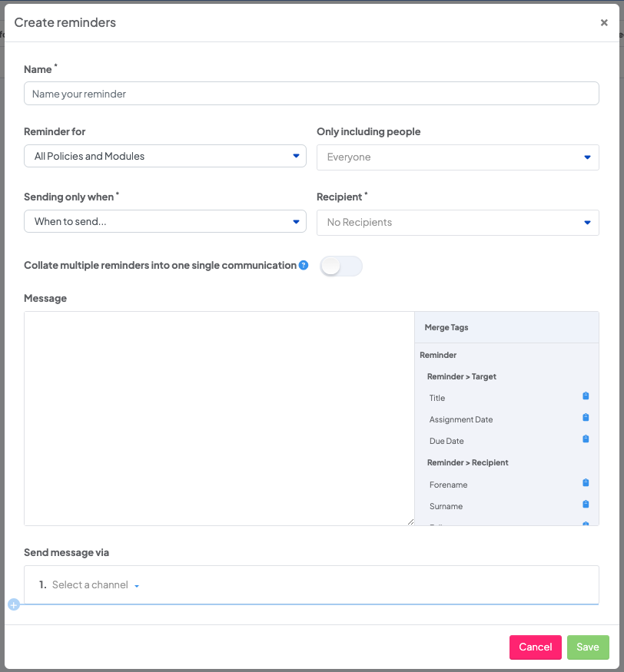This screenshot has height=672, width=624.
Task: Open the Recipient dropdown
Action: pyautogui.click(x=457, y=223)
